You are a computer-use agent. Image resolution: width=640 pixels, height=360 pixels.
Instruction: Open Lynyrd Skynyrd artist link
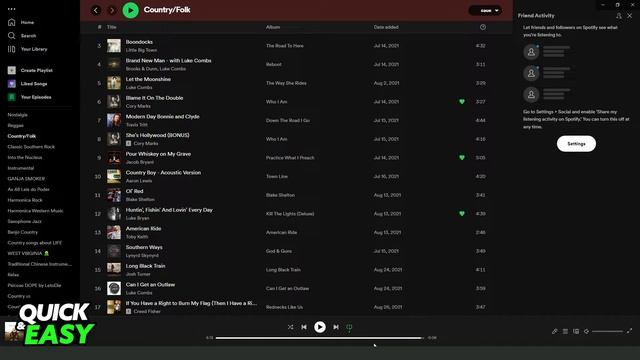(x=142, y=255)
